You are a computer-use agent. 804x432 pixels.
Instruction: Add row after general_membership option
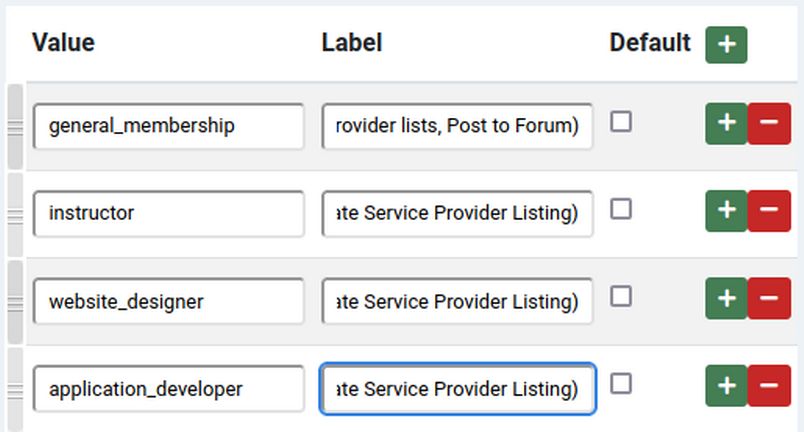[x=726, y=124]
